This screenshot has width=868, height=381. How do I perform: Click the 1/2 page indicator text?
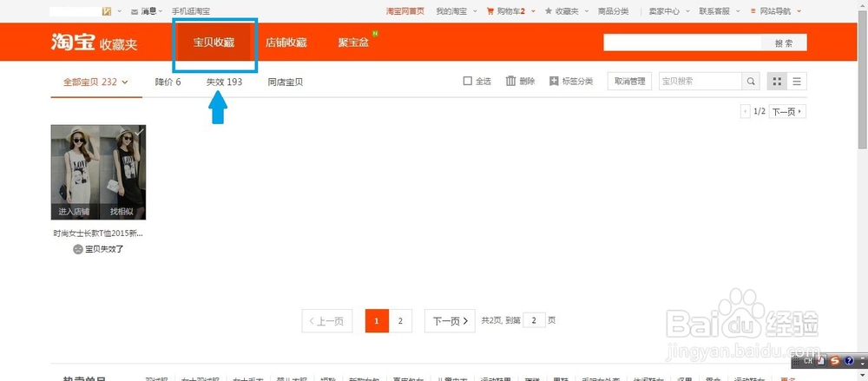[x=760, y=111]
